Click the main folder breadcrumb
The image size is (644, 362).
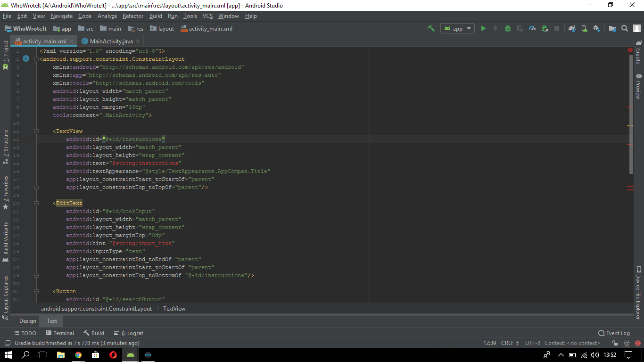click(x=111, y=29)
